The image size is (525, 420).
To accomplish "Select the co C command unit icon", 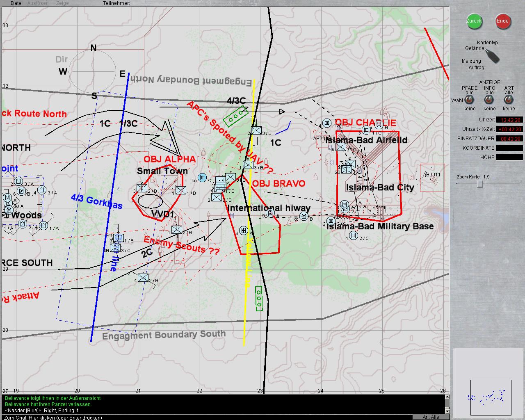I will pyautogui.click(x=202, y=177).
